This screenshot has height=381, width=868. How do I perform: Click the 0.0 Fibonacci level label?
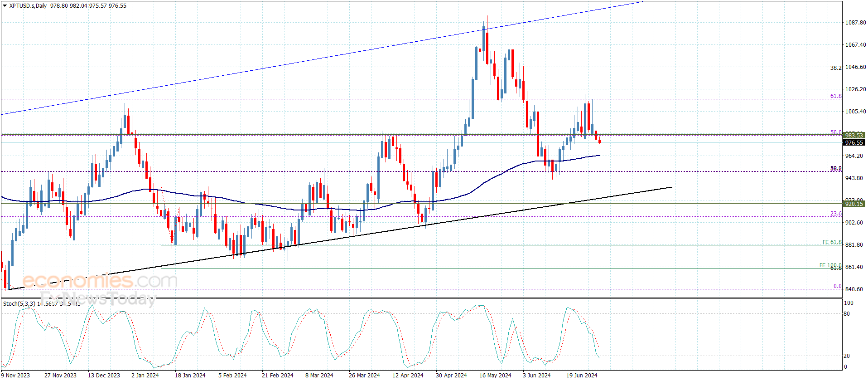tap(838, 286)
